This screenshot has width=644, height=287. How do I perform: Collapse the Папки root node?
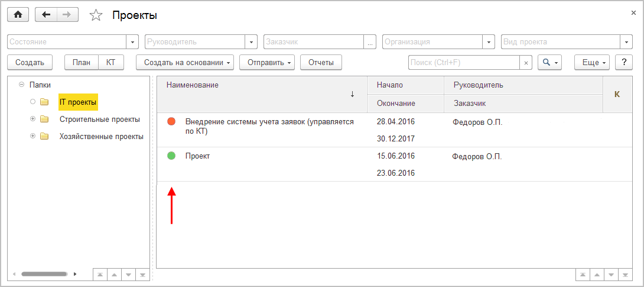coord(22,85)
